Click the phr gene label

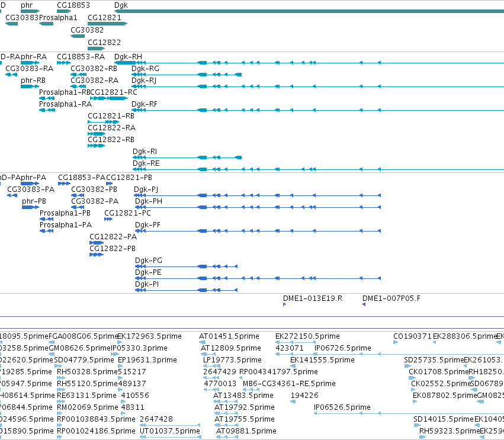coord(27,5)
